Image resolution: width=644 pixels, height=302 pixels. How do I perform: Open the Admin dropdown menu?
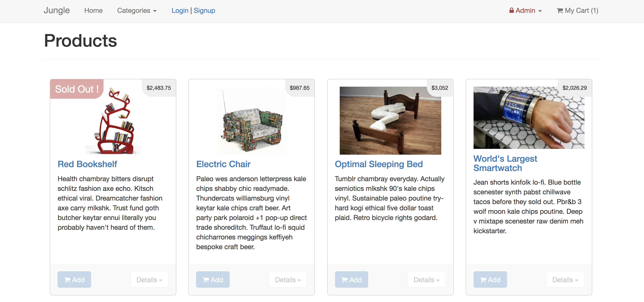526,10
